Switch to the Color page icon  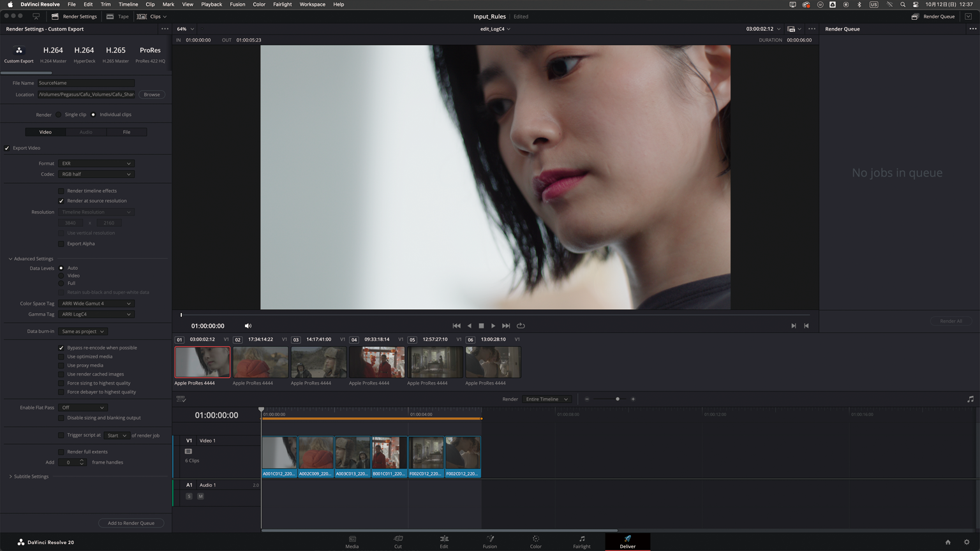535,540
